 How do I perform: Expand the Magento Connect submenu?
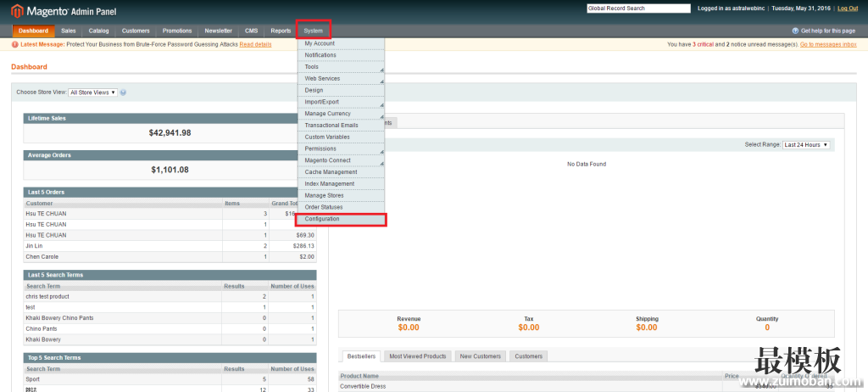tap(342, 160)
